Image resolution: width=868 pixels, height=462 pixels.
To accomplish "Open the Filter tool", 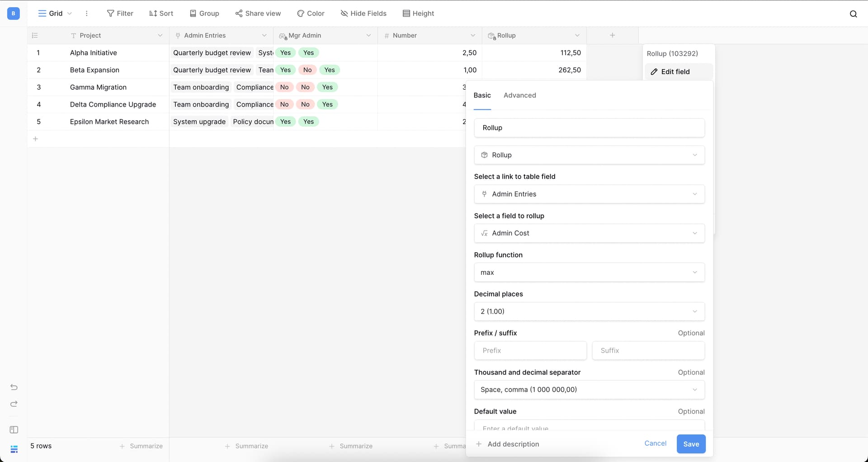I will point(120,14).
